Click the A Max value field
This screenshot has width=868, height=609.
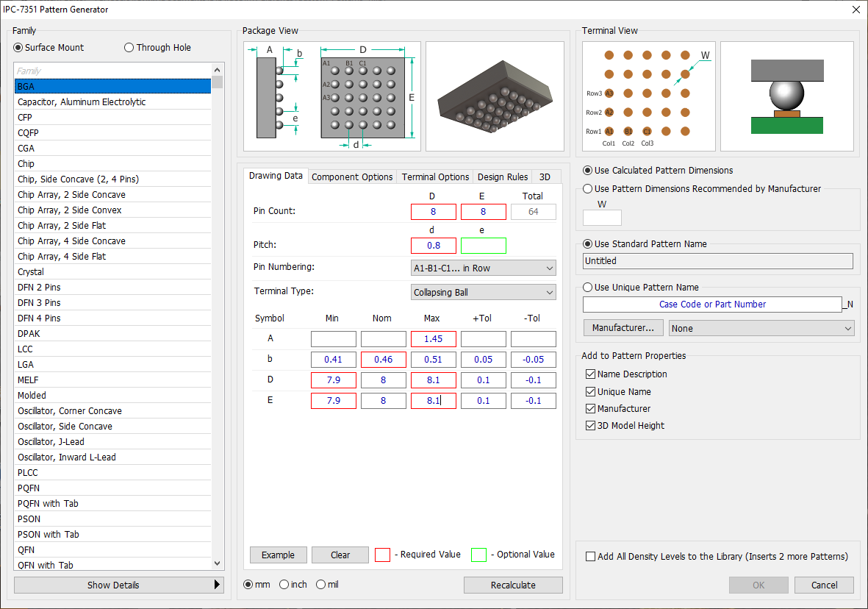(434, 339)
